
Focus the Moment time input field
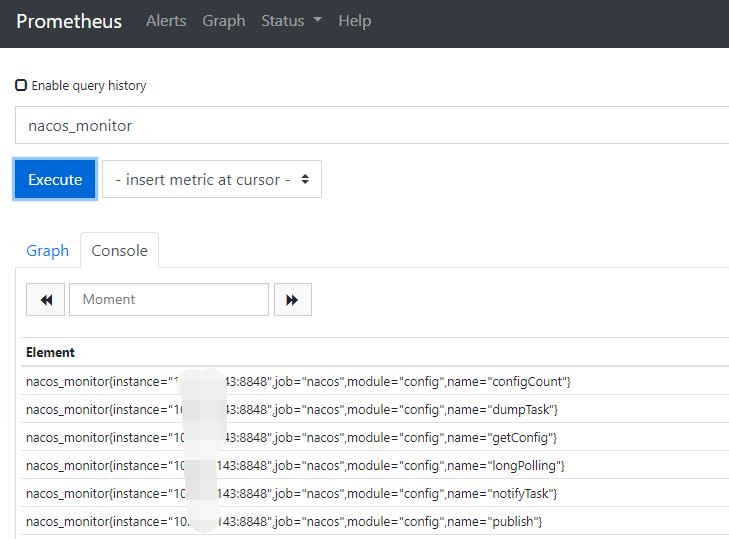coord(169,299)
